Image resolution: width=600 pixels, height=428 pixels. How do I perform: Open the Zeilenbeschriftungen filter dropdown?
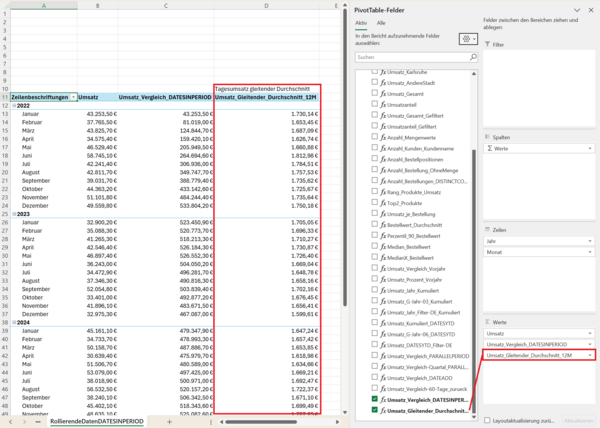tap(73, 96)
